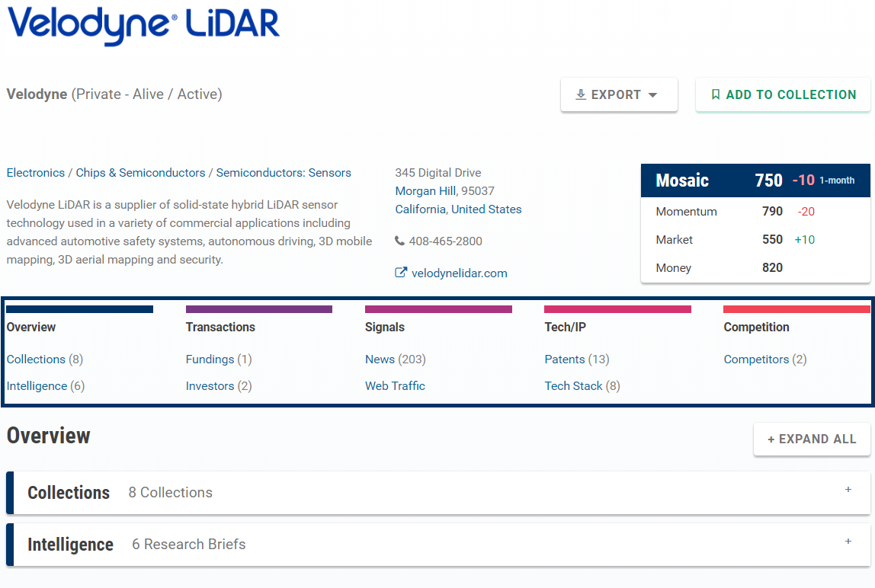
Task: Click the navy Overview color bar
Action: [x=80, y=309]
